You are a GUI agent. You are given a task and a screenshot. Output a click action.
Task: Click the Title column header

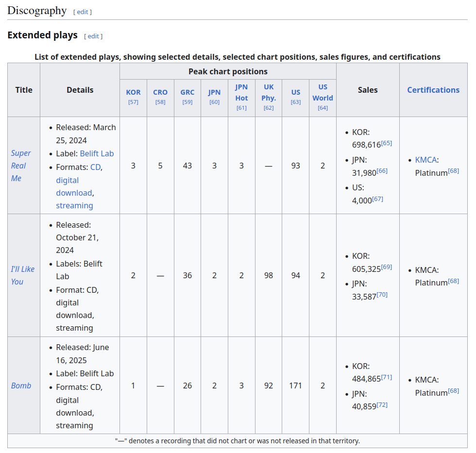coord(24,90)
